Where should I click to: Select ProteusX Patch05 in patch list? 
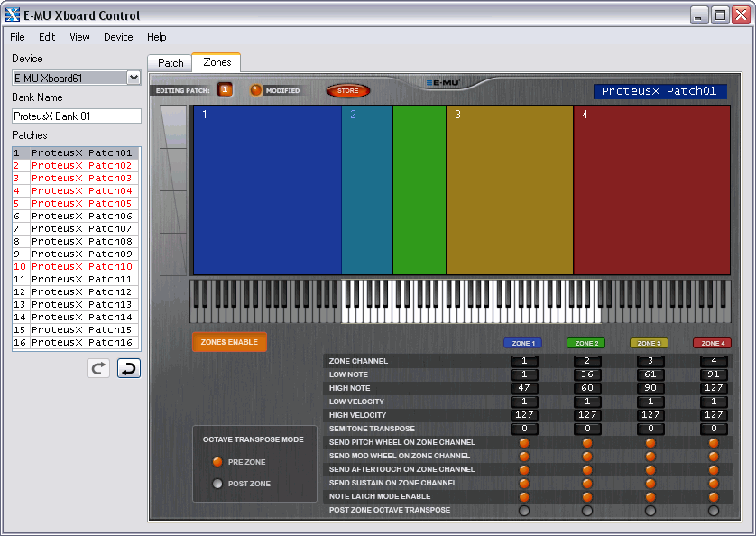(x=76, y=204)
